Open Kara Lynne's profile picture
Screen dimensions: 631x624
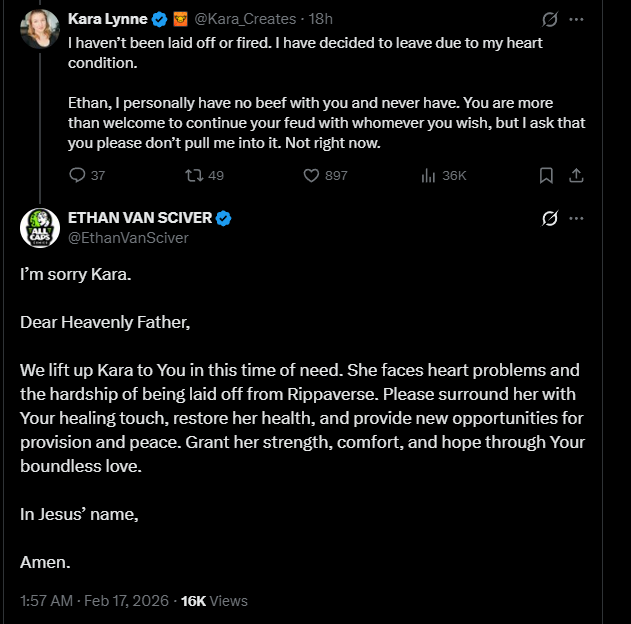pyautogui.click(x=40, y=29)
